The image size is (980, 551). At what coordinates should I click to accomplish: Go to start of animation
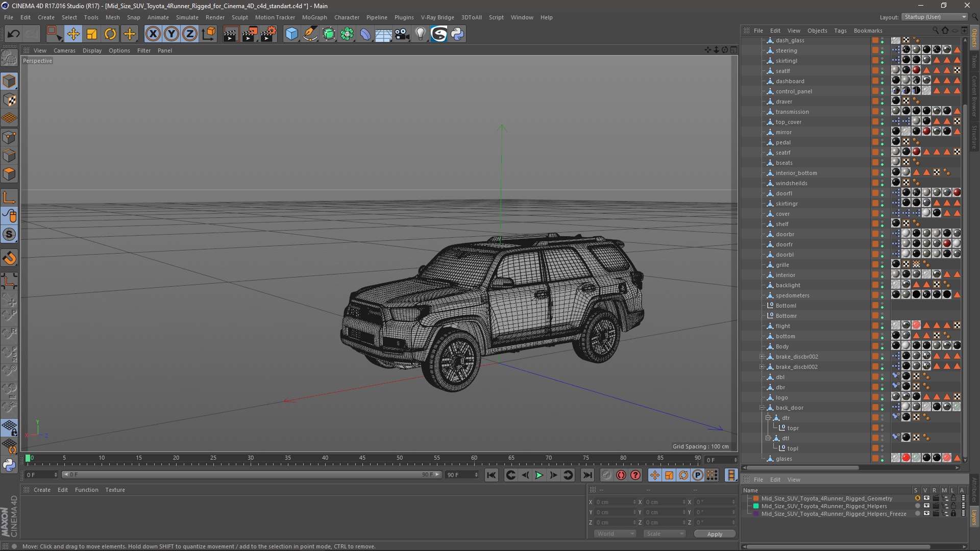pyautogui.click(x=491, y=475)
